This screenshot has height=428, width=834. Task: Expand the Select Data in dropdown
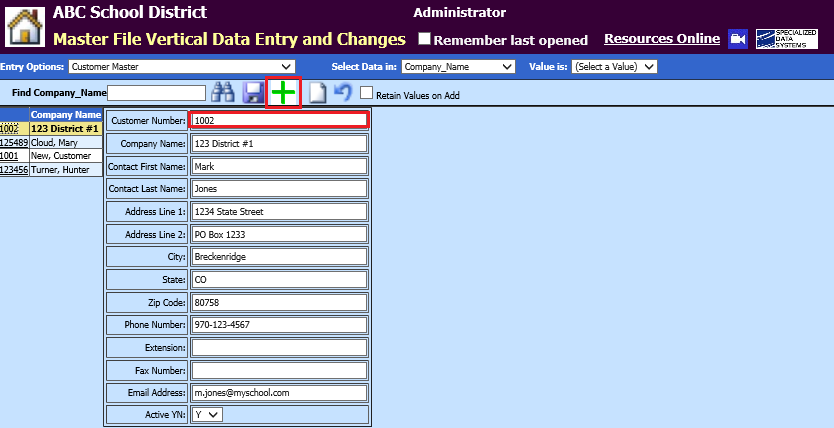pyautogui.click(x=458, y=67)
